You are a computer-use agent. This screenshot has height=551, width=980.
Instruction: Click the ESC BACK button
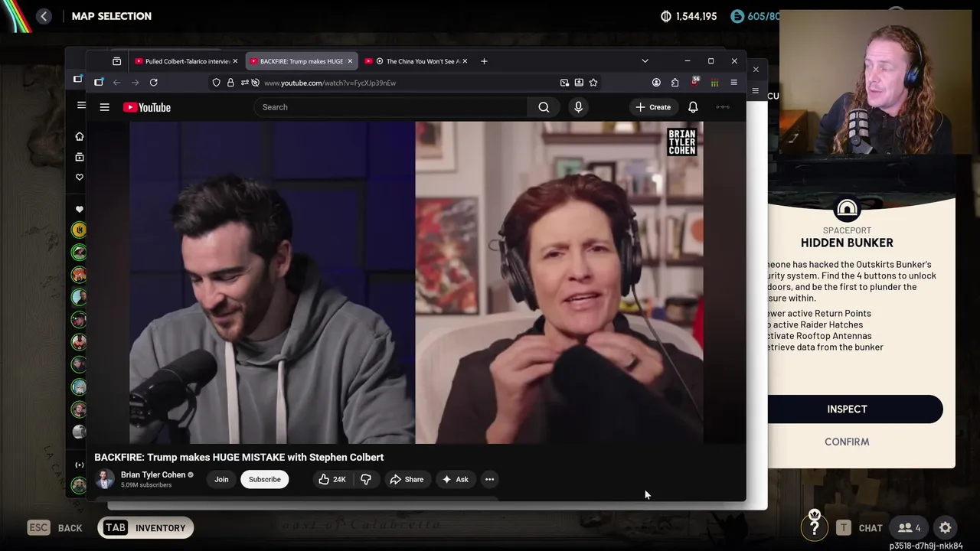pos(54,527)
